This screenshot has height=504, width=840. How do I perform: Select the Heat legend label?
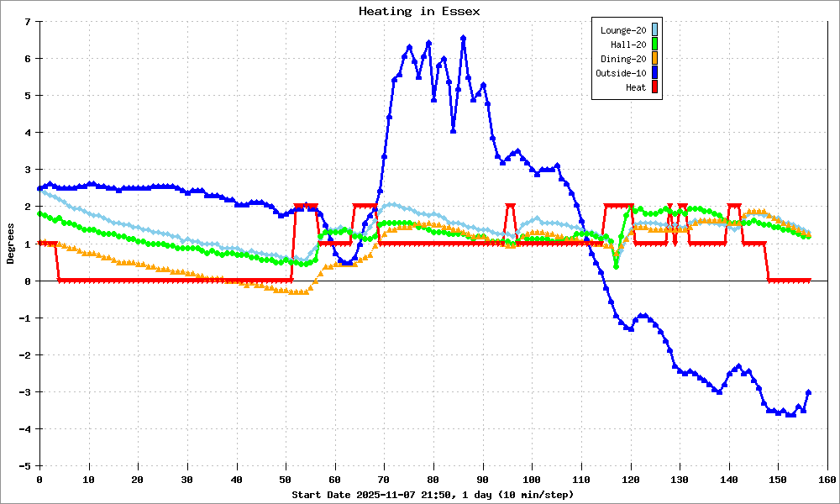point(636,87)
